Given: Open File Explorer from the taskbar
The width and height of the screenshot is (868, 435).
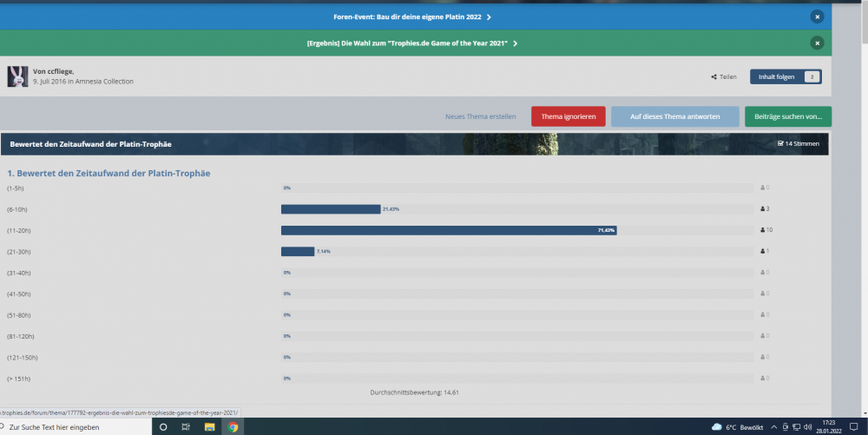Looking at the screenshot, I should 209,427.
